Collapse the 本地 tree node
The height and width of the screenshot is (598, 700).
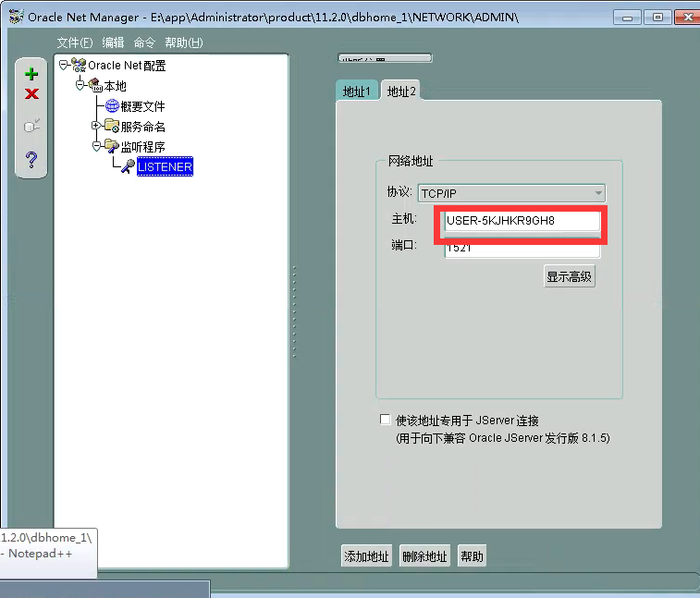pyautogui.click(x=80, y=85)
